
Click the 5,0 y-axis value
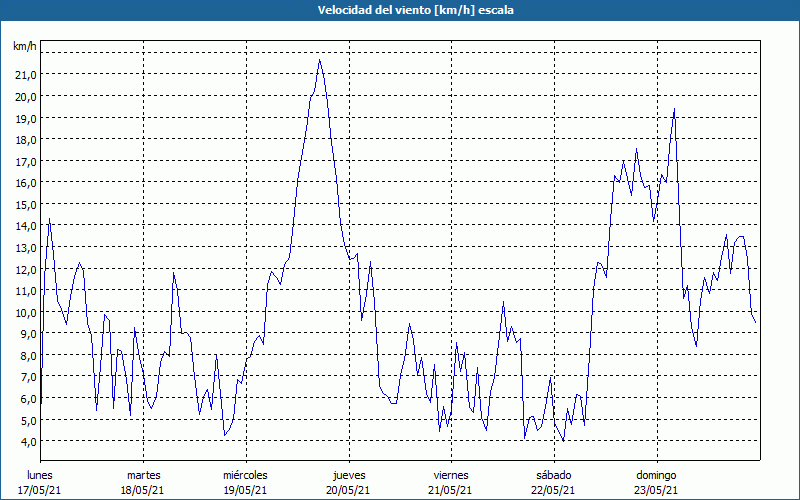click(29, 420)
